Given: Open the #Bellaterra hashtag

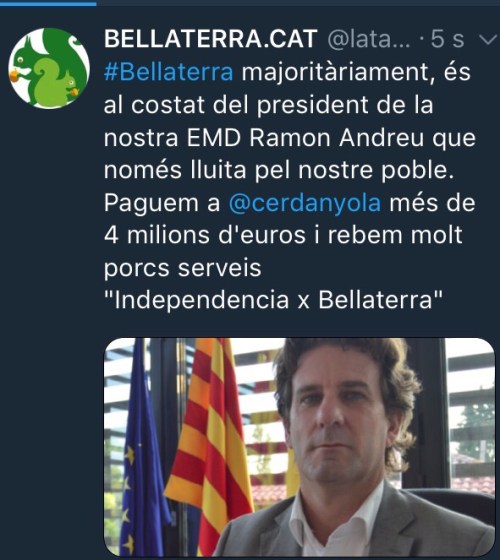Looking at the screenshot, I should click(169, 72).
